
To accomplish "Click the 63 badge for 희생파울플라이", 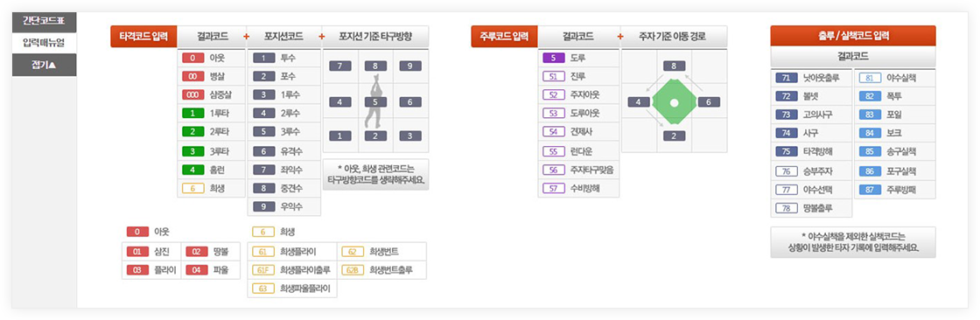I will [x=263, y=289].
